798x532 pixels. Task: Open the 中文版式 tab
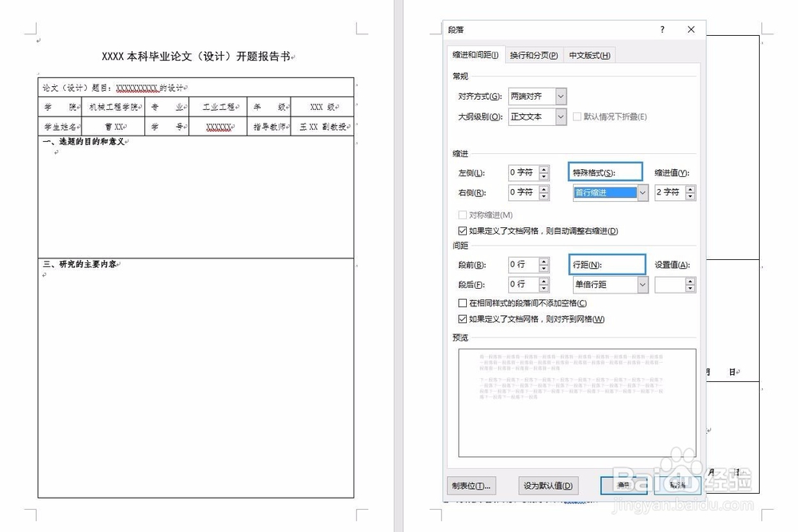[590, 56]
